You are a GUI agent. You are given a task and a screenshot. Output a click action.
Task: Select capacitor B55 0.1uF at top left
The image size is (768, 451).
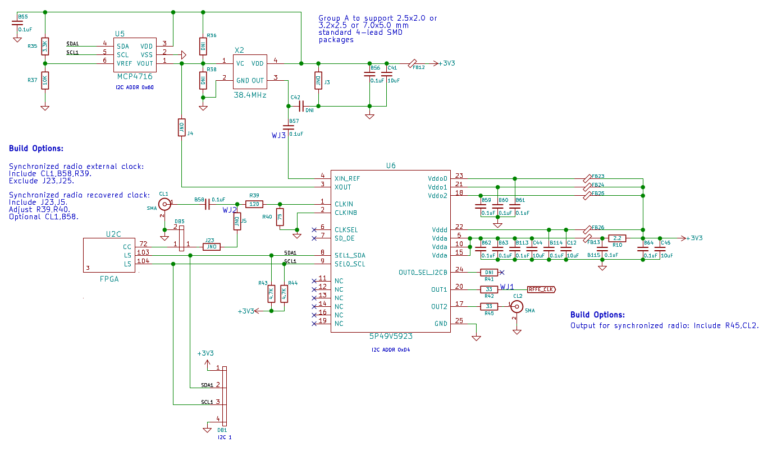[x=18, y=23]
